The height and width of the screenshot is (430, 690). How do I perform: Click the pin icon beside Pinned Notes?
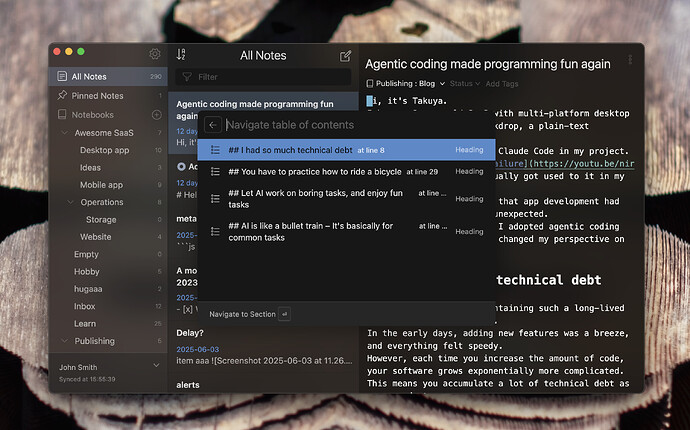(x=62, y=95)
